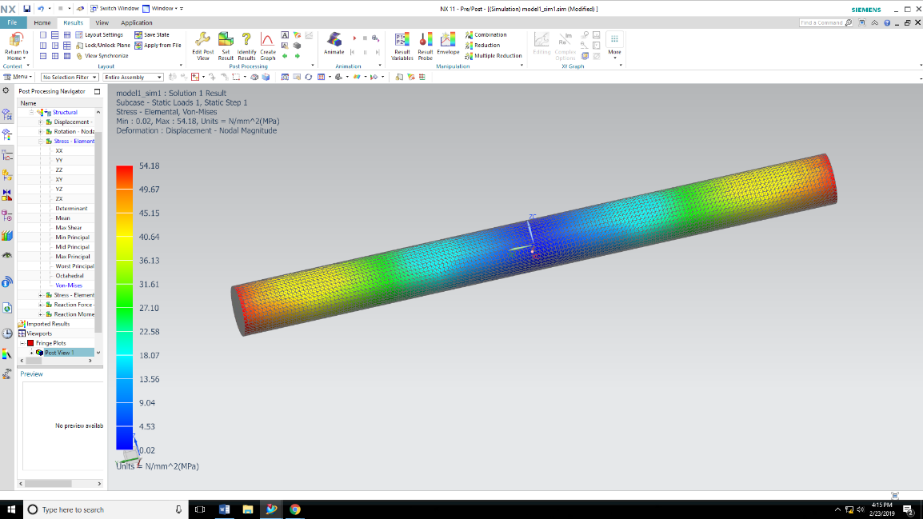The image size is (923, 519).
Task: Click Result Probe tool
Action: [x=425, y=46]
